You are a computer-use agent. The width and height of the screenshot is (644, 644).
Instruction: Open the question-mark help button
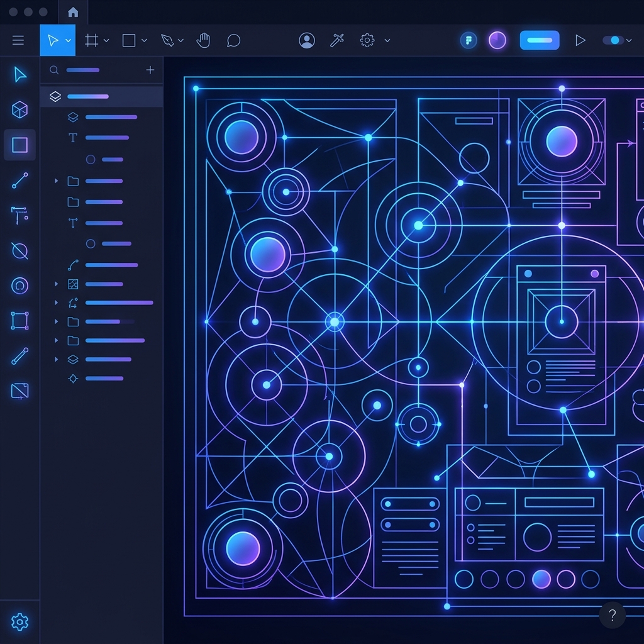(612, 615)
